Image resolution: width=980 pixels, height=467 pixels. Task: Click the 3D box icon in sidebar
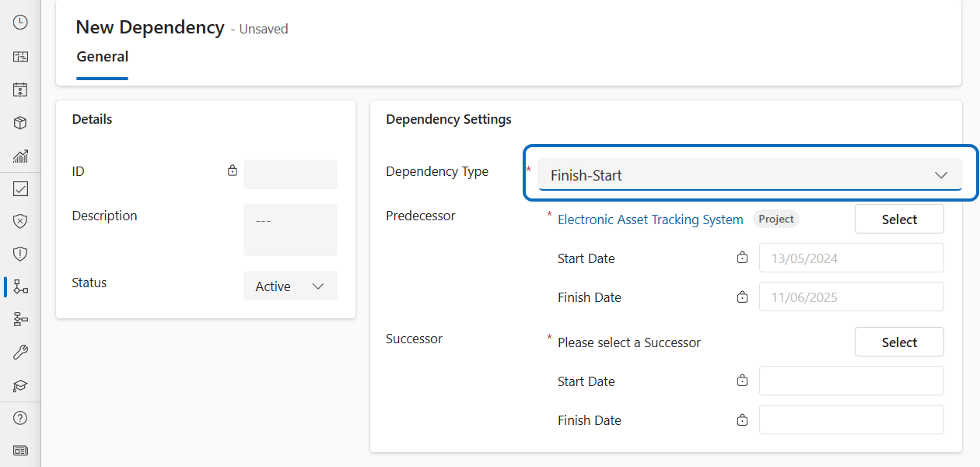pyautogui.click(x=20, y=123)
